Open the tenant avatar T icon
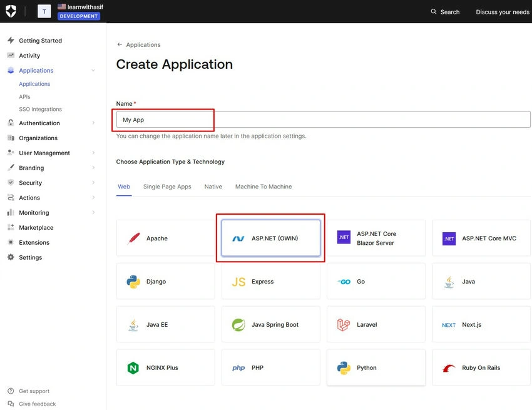 pos(44,11)
